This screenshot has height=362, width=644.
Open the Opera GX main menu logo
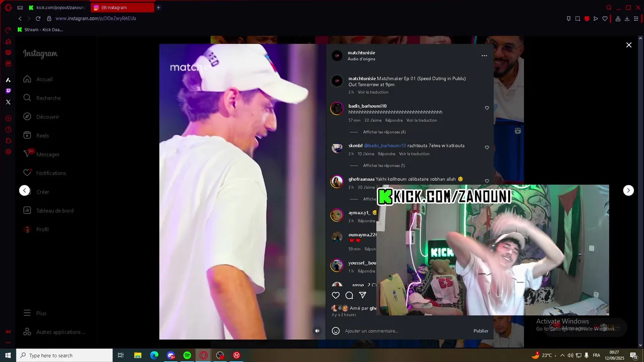click(8, 8)
